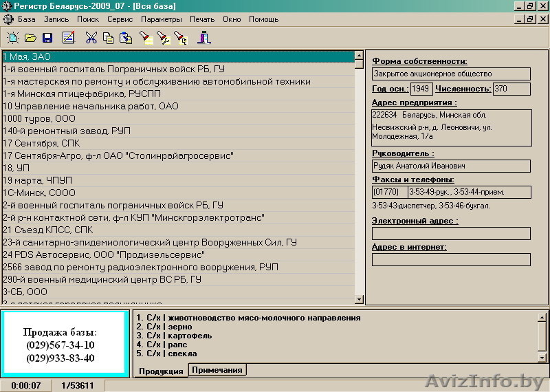Click the Адрес в интернет field
Image resolution: width=550 pixels, height=392 pixels.
[x=451, y=259]
